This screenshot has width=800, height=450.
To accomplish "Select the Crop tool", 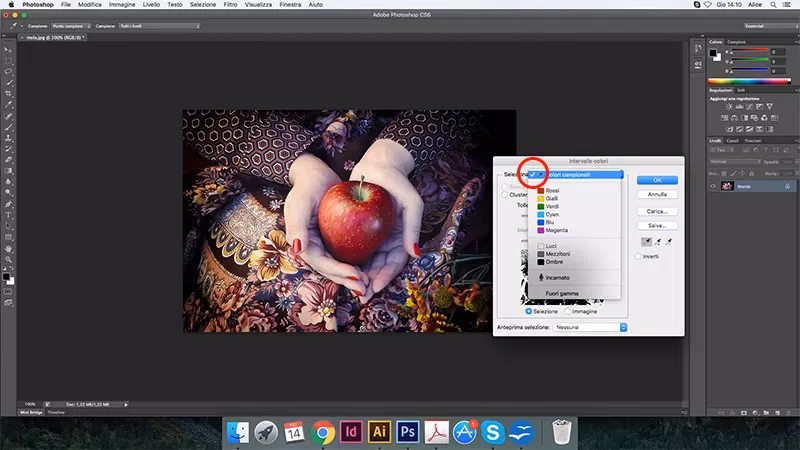I will (x=8, y=93).
